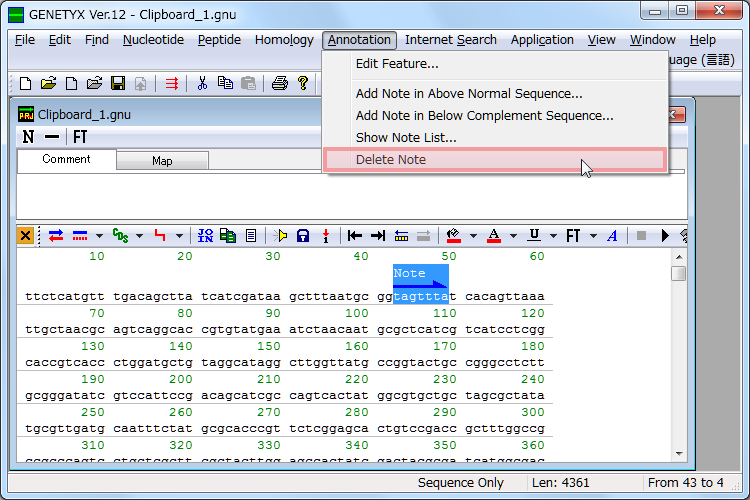Click the orange X icon on sequence toolbar

(25, 235)
